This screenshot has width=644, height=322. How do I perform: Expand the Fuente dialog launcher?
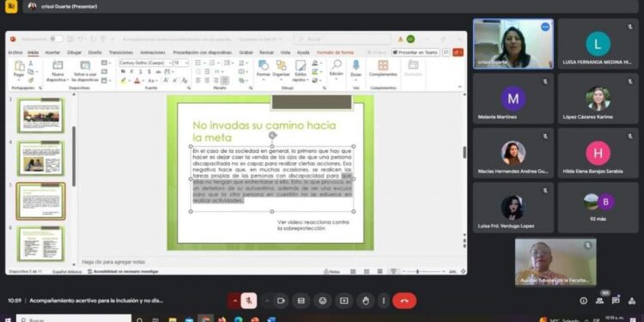pos(189,88)
